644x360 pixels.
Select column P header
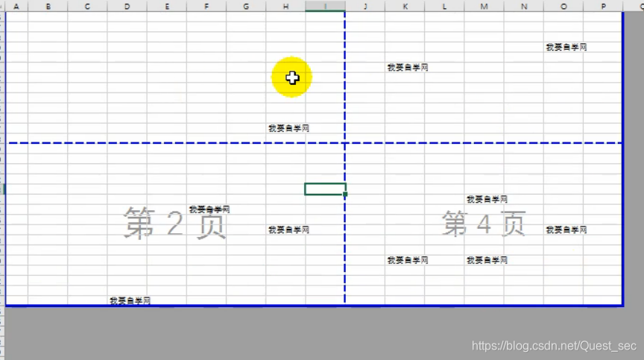click(603, 6)
